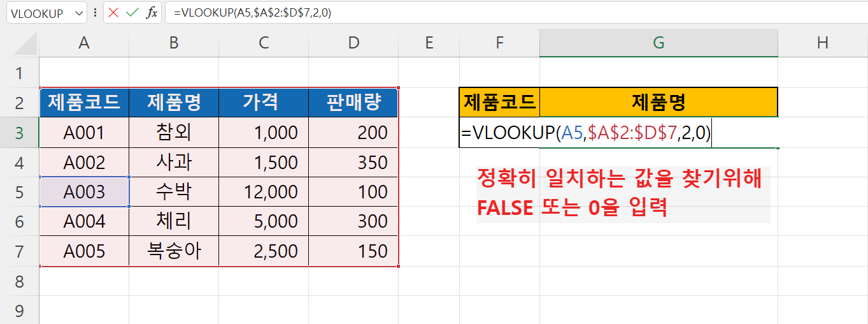
Task: Select the 사과 product name cell
Action: click(x=174, y=163)
